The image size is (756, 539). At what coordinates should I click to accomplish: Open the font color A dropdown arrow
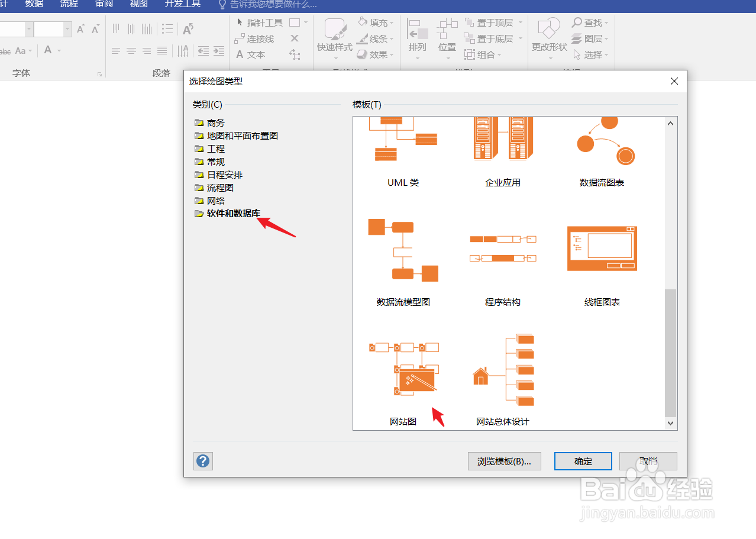(58, 51)
